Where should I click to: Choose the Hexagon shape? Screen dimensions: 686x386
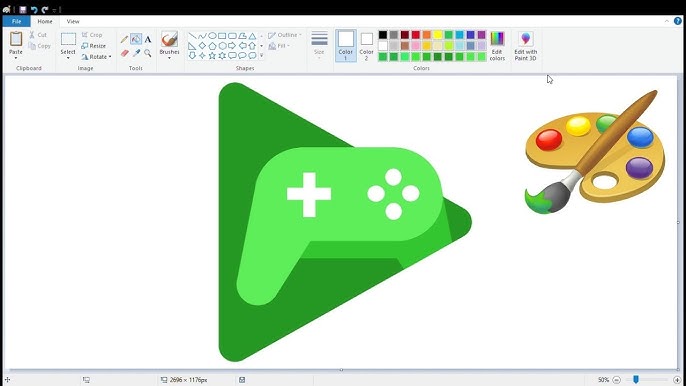222,46
